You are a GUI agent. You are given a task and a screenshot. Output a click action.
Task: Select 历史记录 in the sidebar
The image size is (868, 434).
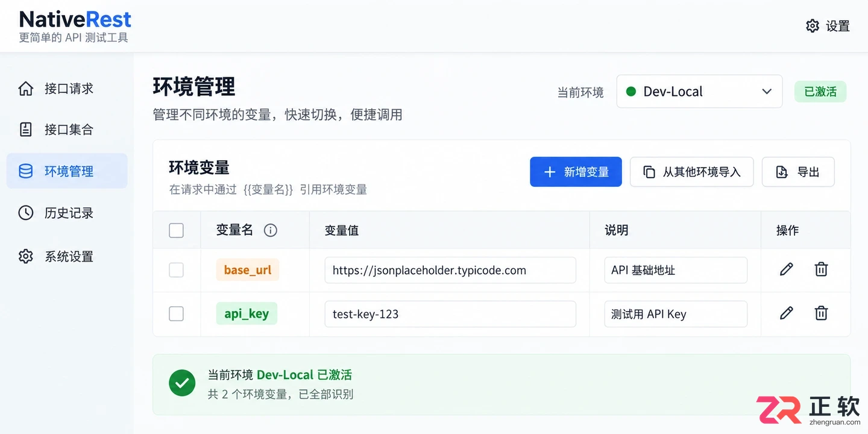pyautogui.click(x=67, y=213)
